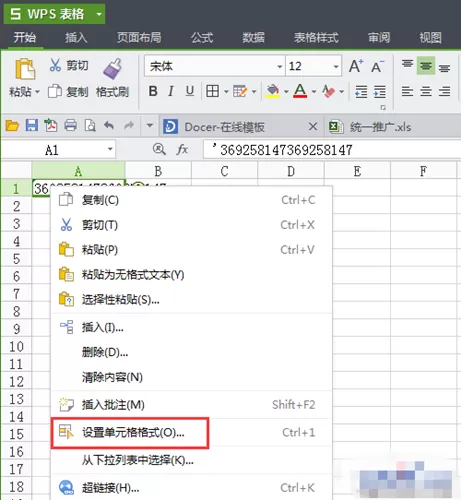The height and width of the screenshot is (500, 461).
Task: Set top vertical alignment
Action: [407, 65]
